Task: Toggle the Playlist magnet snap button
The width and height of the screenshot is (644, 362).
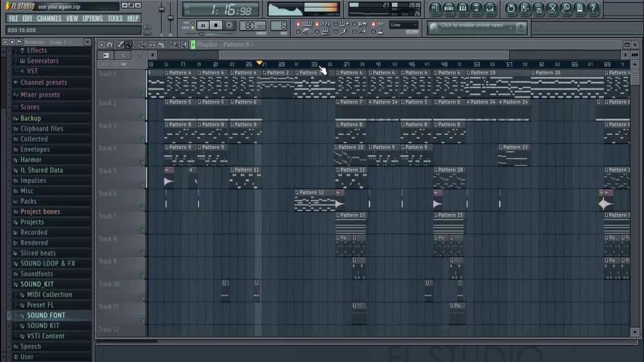Action: tap(110, 45)
